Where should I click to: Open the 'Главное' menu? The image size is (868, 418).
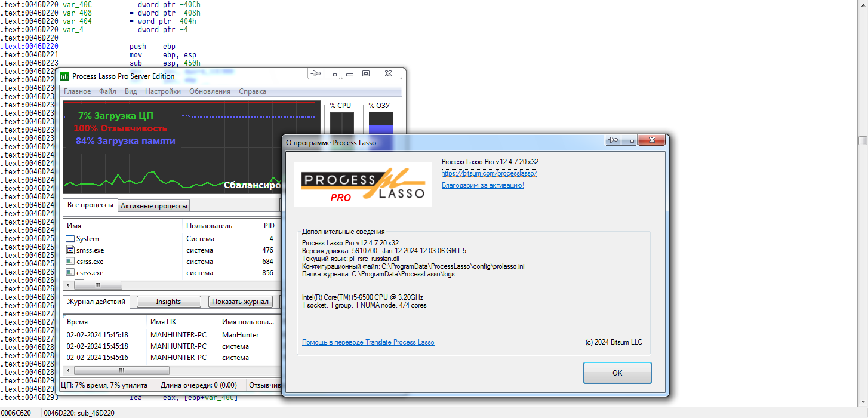pos(78,91)
